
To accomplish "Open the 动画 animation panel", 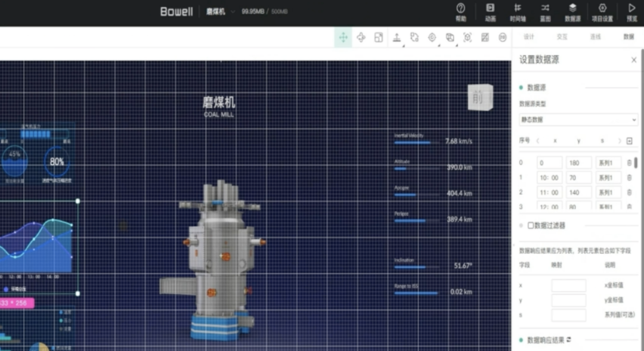I will pyautogui.click(x=490, y=8).
